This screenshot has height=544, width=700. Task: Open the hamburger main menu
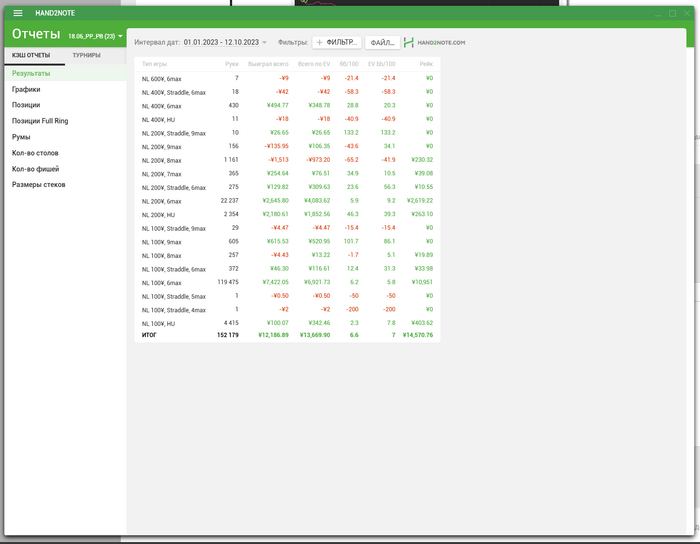point(18,13)
